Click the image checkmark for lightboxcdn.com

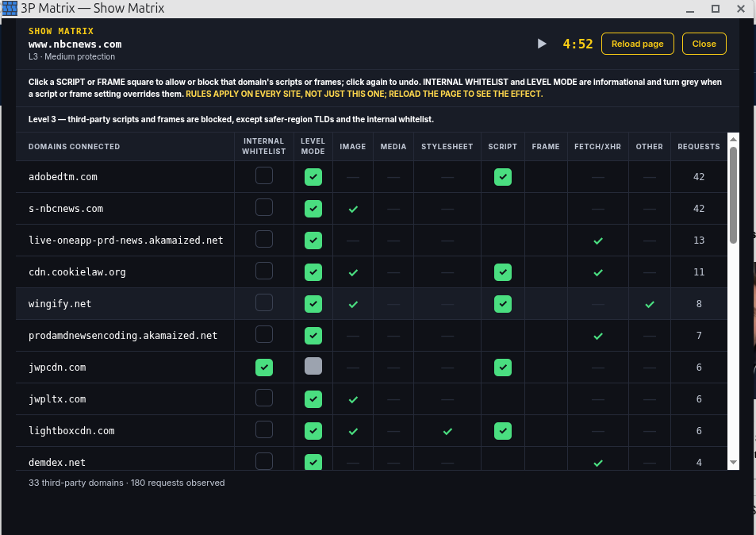click(x=354, y=431)
